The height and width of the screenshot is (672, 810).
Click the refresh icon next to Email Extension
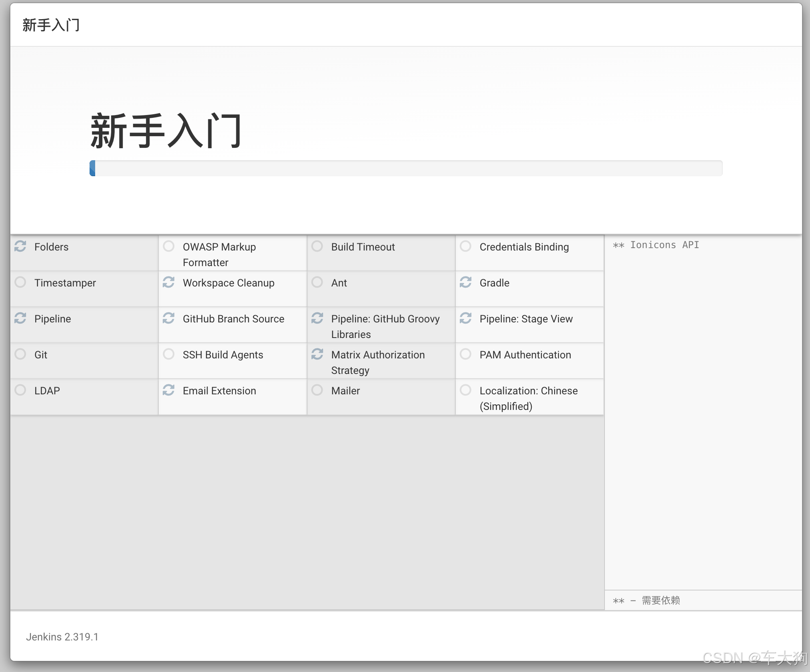169,390
